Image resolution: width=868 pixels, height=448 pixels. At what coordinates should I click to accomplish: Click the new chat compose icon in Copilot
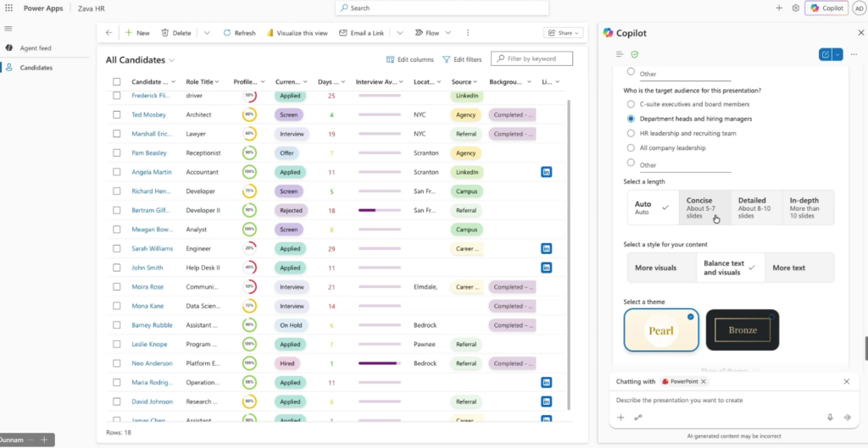825,54
